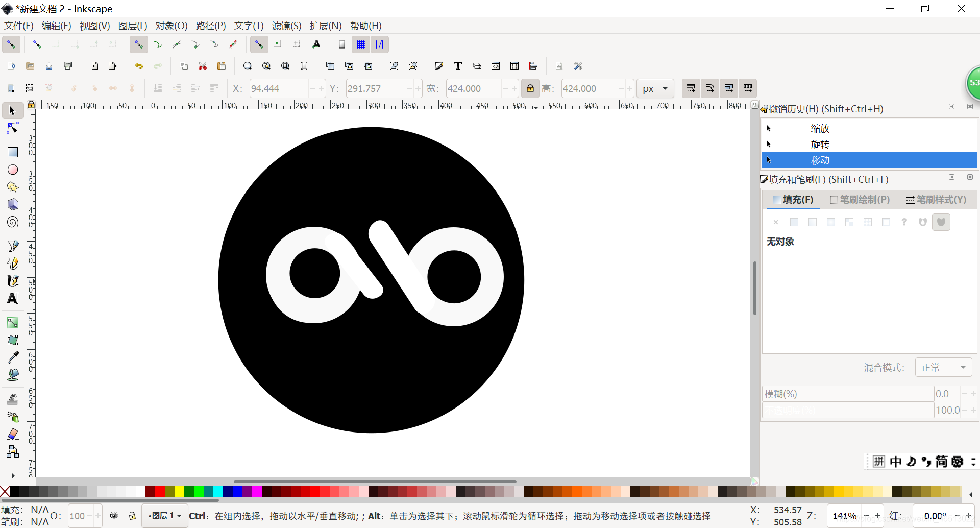980x528 pixels.
Task: Select the Connector tool
Action: click(x=12, y=451)
